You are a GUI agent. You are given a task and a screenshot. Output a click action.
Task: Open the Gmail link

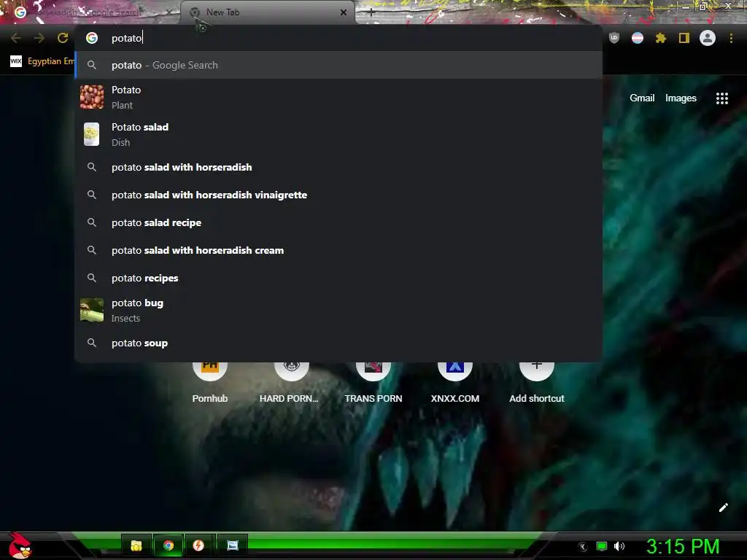[x=642, y=98]
